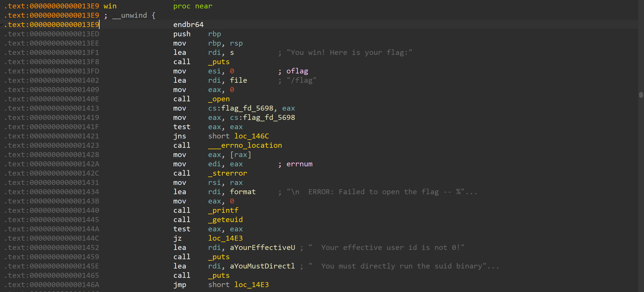The image size is (644, 292).
Task: Click loc_14E3 in the jmp short line
Action: click(251, 285)
